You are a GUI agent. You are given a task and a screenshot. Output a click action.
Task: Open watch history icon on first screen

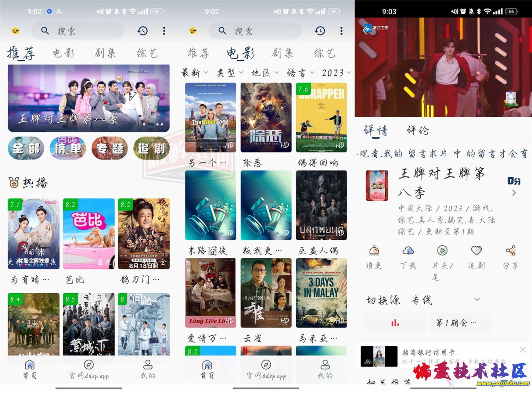click(142, 31)
